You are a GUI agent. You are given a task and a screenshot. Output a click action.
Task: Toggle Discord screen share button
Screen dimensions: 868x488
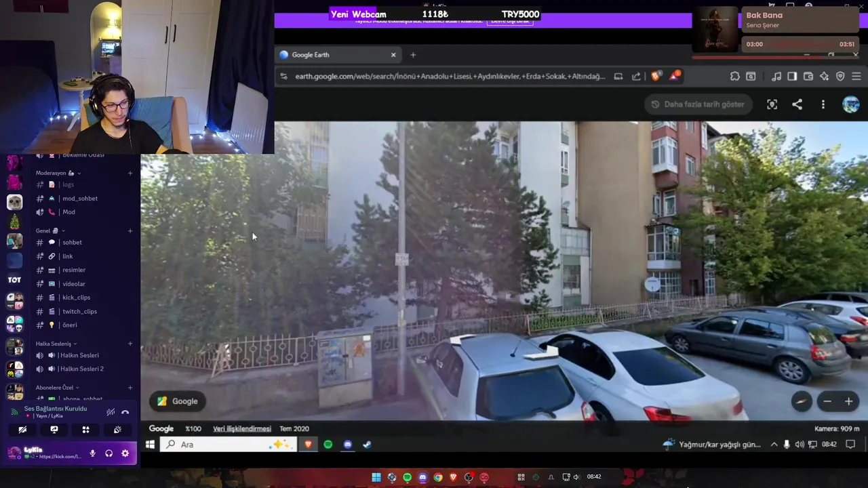coord(54,430)
